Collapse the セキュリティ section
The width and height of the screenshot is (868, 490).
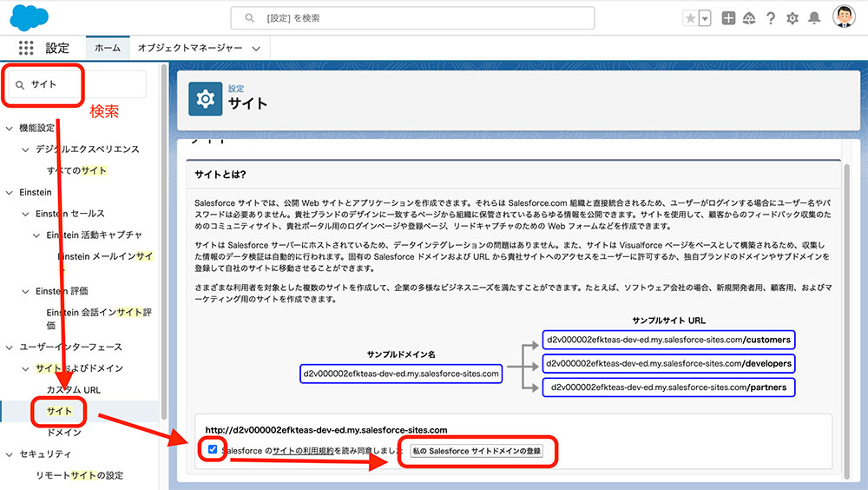point(10,454)
